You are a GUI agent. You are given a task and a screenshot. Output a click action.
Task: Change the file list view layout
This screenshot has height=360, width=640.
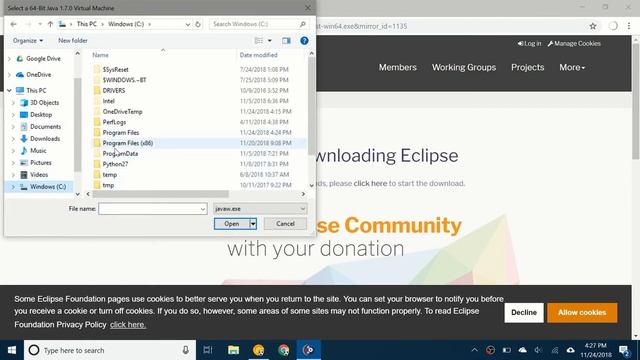pyautogui.click(x=259, y=40)
